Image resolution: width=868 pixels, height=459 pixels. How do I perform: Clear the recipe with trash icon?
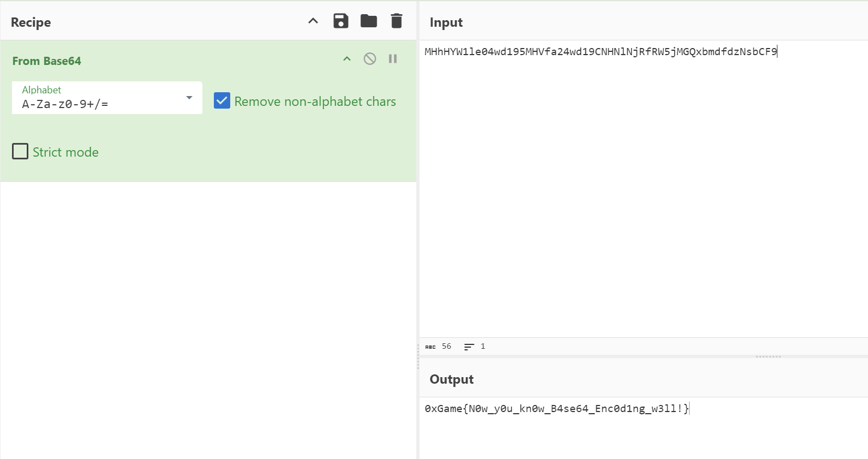point(397,21)
